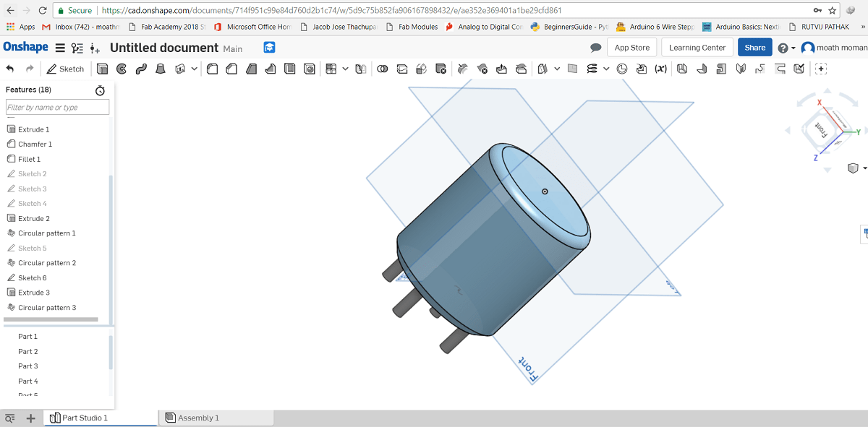
Task: Open the tab manager icon at bottom left
Action: pos(10,418)
